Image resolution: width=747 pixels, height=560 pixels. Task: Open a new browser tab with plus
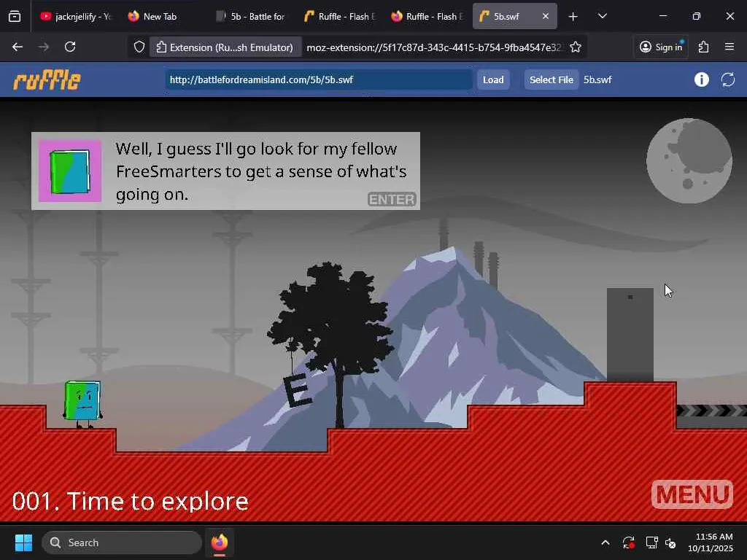(573, 17)
